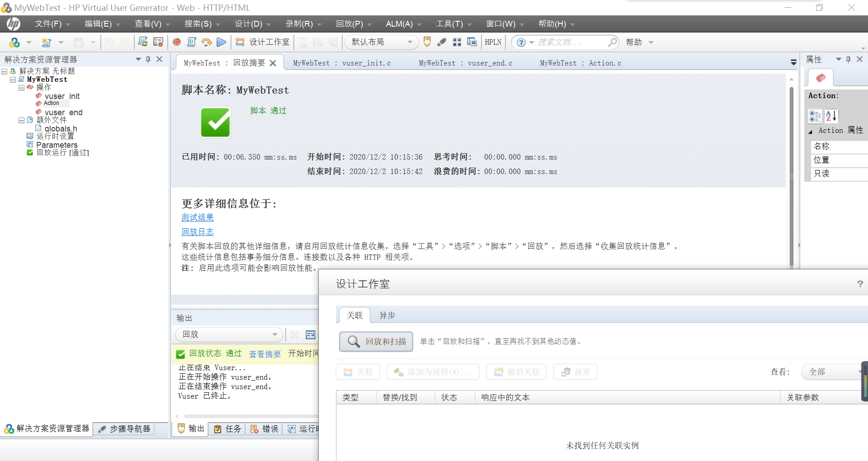Screen dimensions: 868x461
Task: Click the 查看摘要 link in output
Action: [x=265, y=354]
